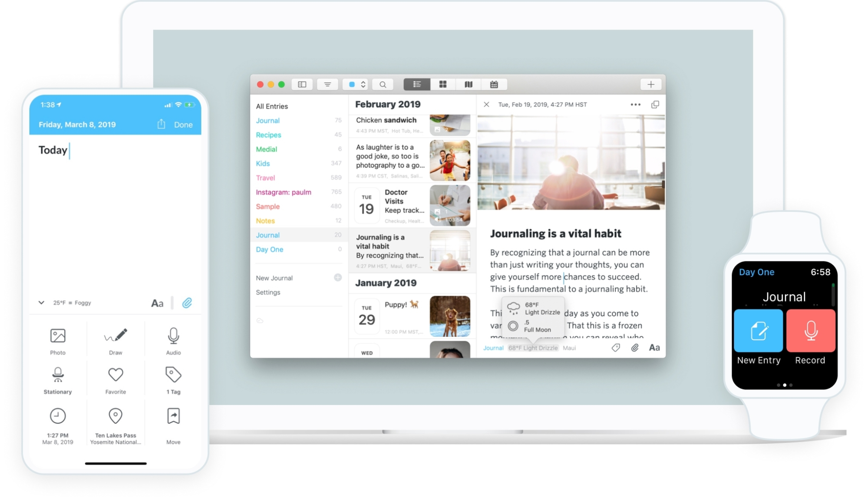Select All Entries in sidebar
The width and height of the screenshot is (868, 501).
tap(272, 105)
